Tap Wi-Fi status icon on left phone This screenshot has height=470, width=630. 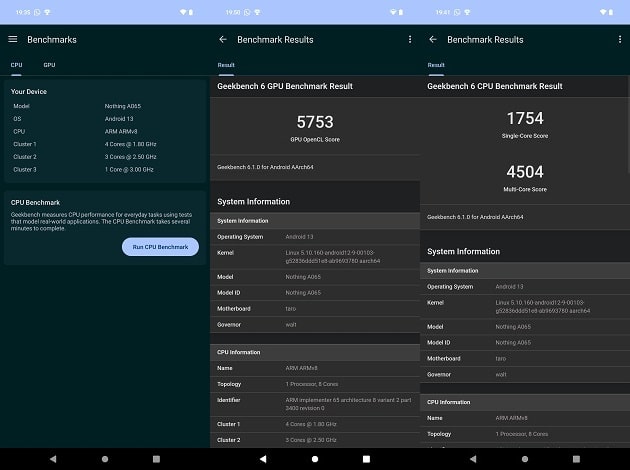pos(183,12)
